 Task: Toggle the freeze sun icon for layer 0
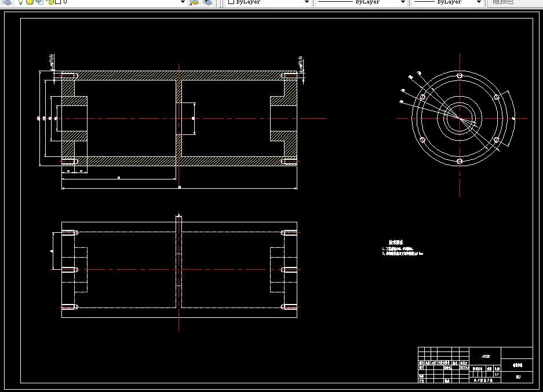(30, 2)
